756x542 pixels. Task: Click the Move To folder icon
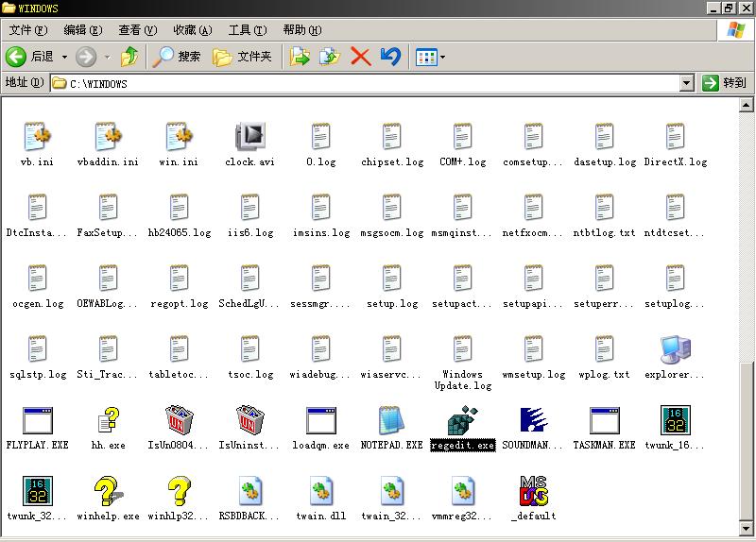pyautogui.click(x=300, y=57)
